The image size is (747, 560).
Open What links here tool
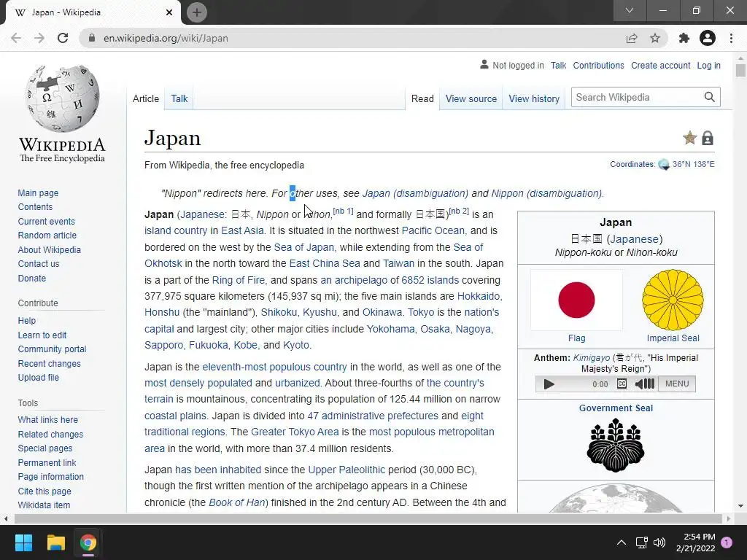[47, 419]
